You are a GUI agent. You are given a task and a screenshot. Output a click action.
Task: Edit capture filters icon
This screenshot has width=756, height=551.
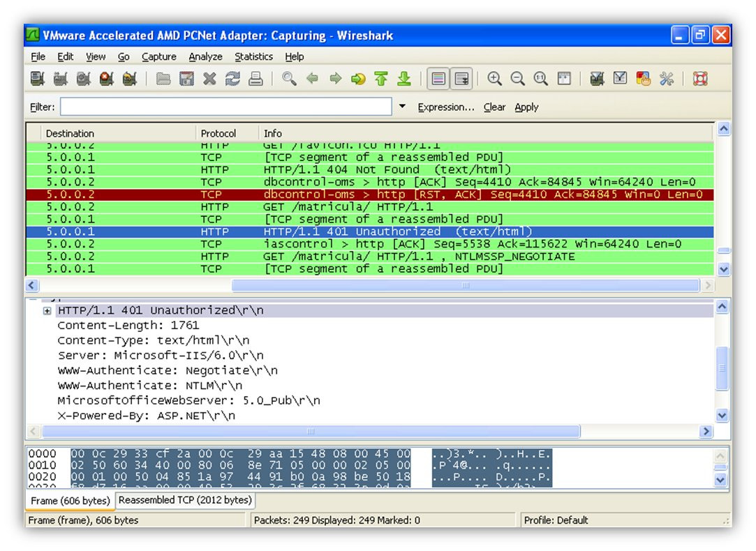(x=598, y=79)
